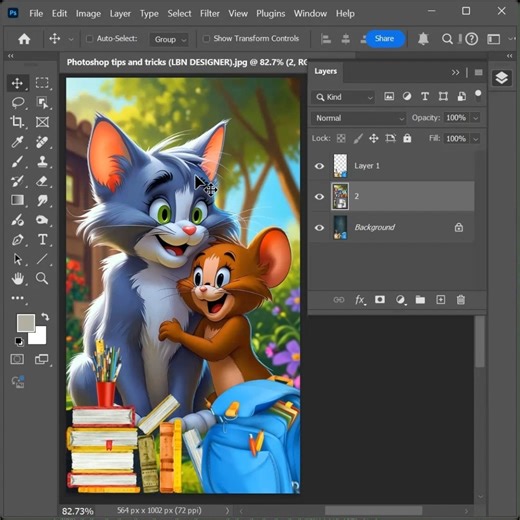Screen dimensions: 520x520
Task: Select the Spot Healing Brush tool
Action: tap(42, 142)
